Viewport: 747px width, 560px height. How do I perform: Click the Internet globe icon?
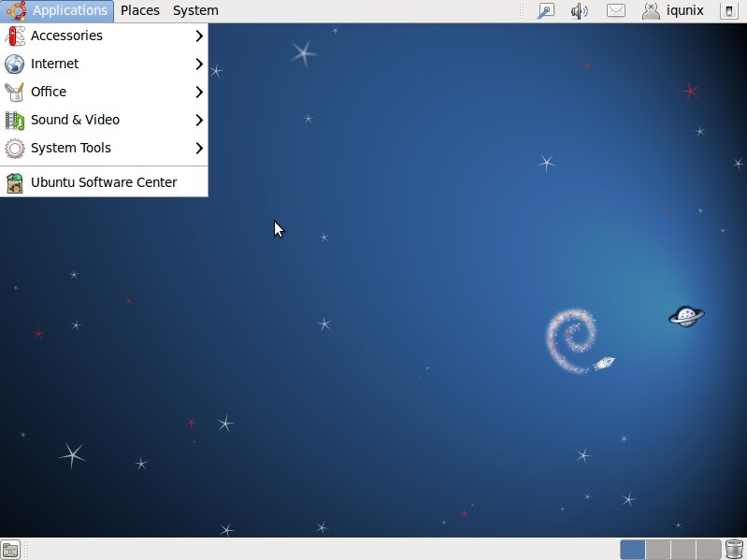coord(15,64)
